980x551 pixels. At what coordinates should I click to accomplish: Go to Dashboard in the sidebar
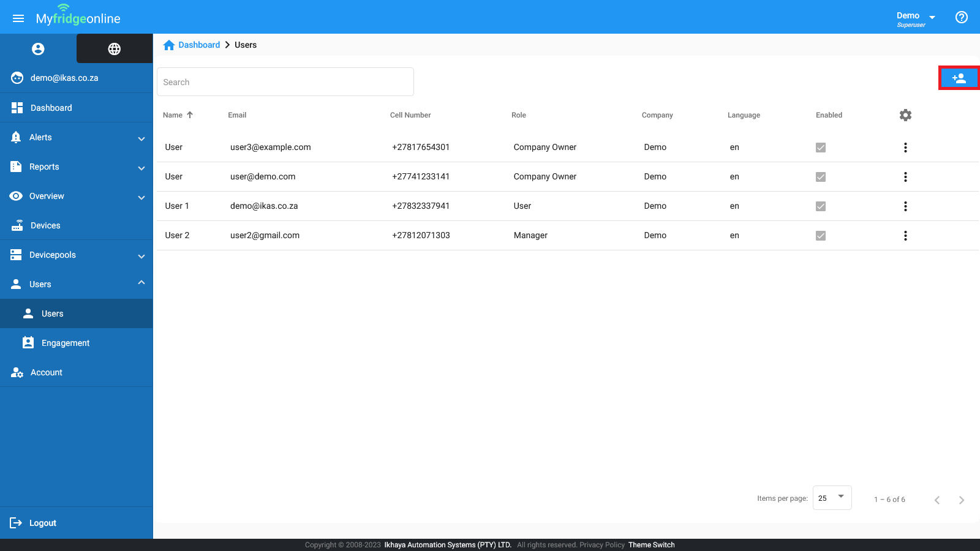pyautogui.click(x=76, y=108)
